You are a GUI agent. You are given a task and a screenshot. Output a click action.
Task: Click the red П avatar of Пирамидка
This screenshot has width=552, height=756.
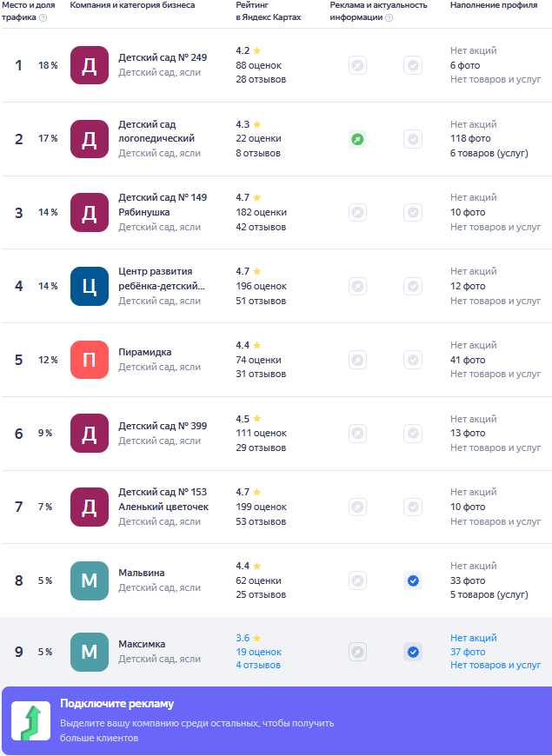pyautogui.click(x=90, y=360)
